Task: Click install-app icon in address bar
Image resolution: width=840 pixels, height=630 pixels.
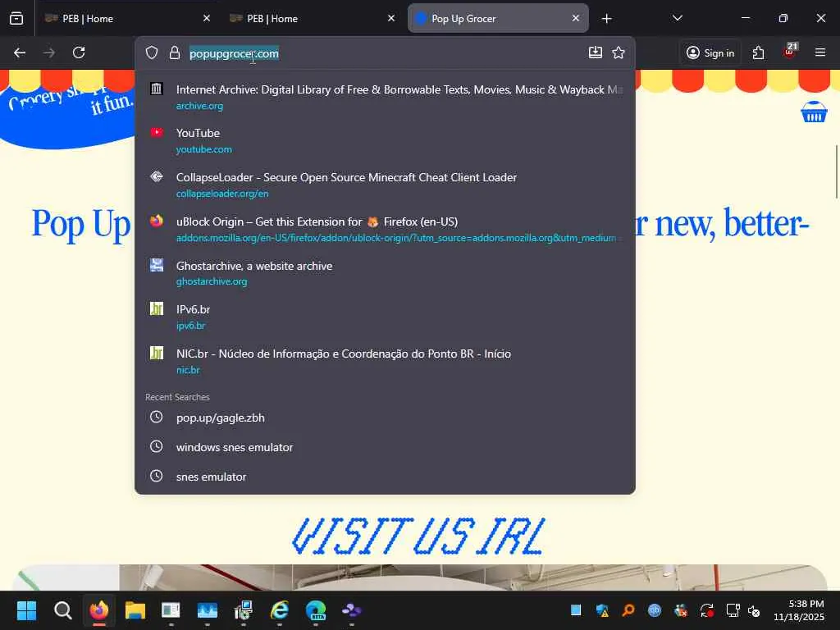Action: [596, 52]
